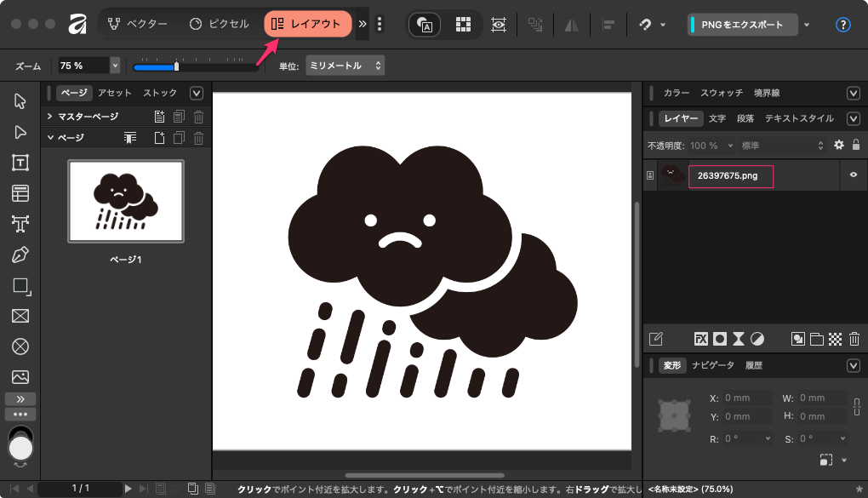This screenshot has height=498, width=868.
Task: Select the Table tool
Action: click(20, 193)
